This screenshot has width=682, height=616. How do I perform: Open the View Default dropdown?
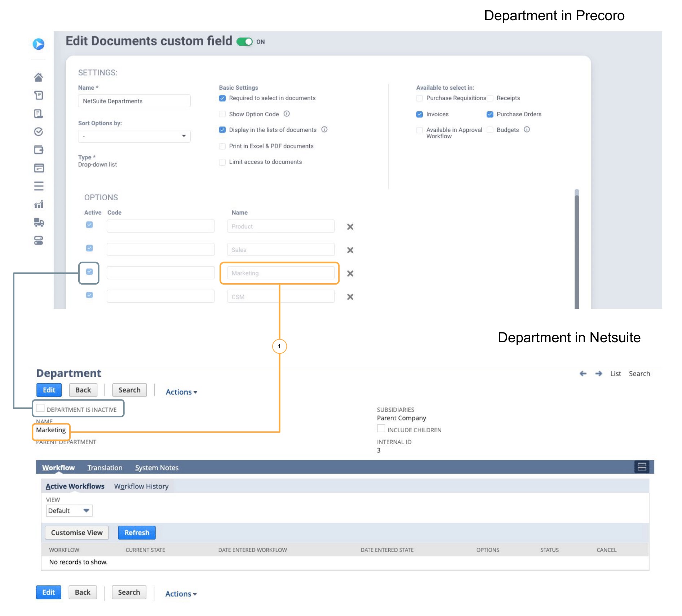[x=69, y=510]
